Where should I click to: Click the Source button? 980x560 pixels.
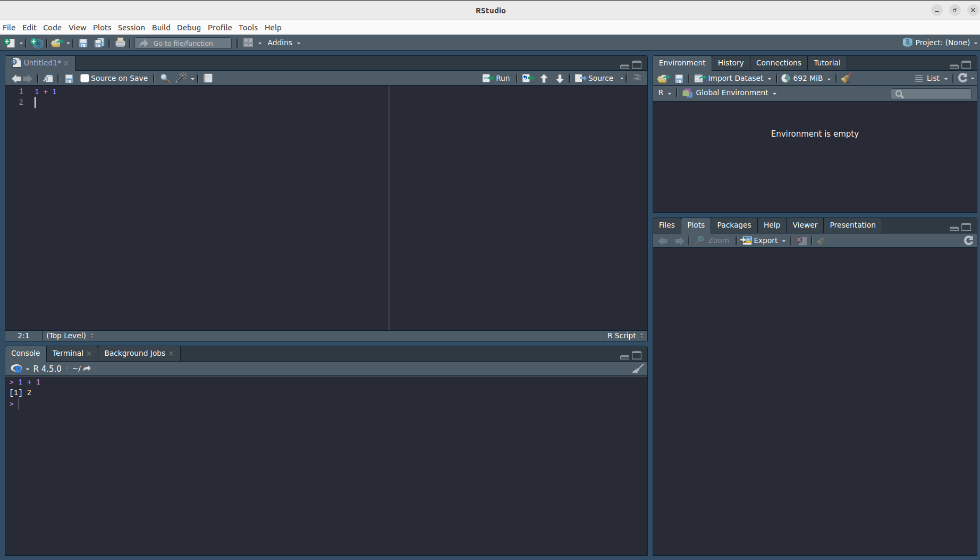point(594,78)
